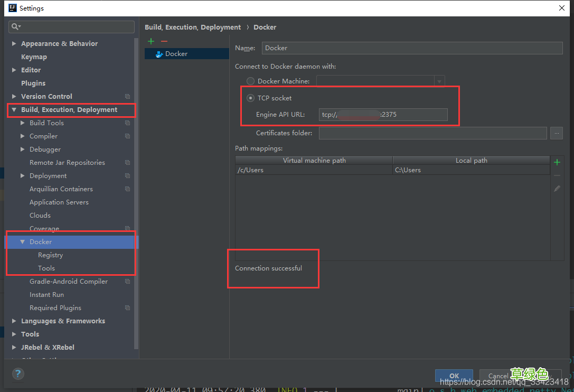Click the Local path column header
Screen dimensions: 574x392
(472, 161)
